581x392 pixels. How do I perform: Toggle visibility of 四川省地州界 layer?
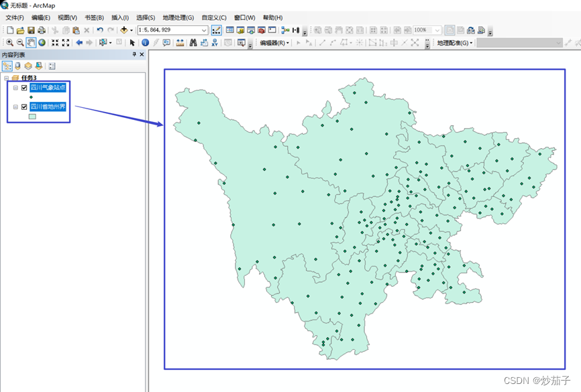point(24,107)
